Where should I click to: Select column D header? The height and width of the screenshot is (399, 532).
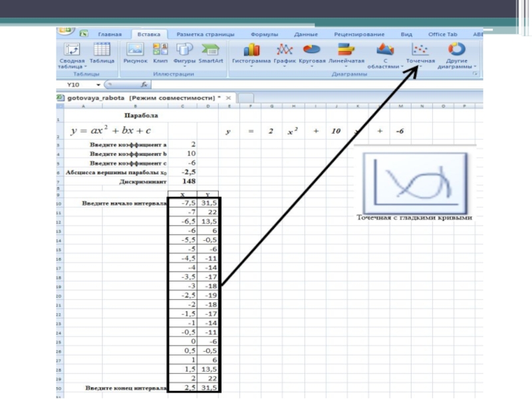207,106
